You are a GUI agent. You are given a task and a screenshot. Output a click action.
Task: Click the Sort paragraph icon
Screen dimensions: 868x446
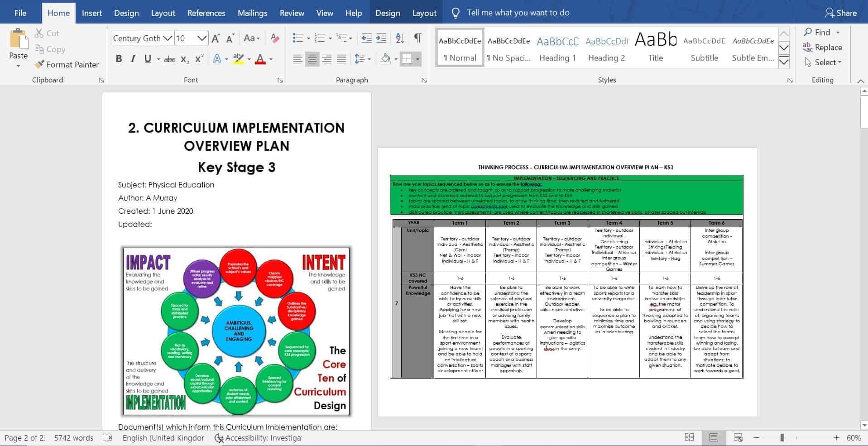400,38
